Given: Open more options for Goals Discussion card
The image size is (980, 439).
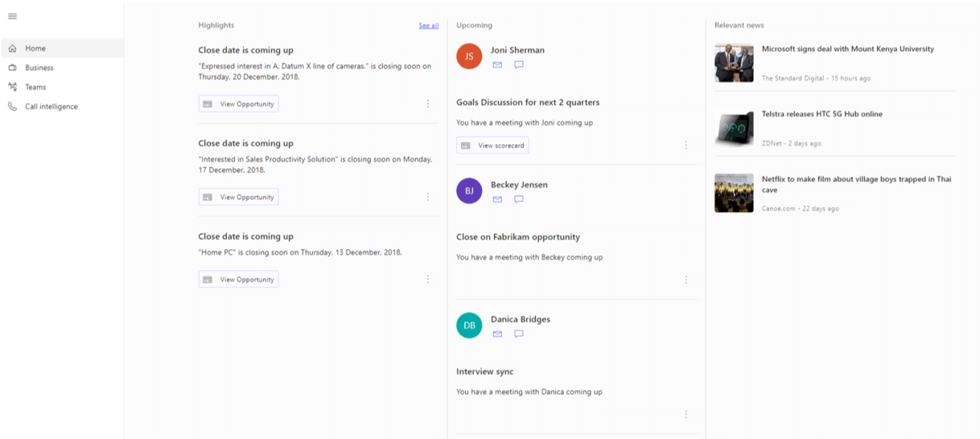Looking at the screenshot, I should coord(686,146).
